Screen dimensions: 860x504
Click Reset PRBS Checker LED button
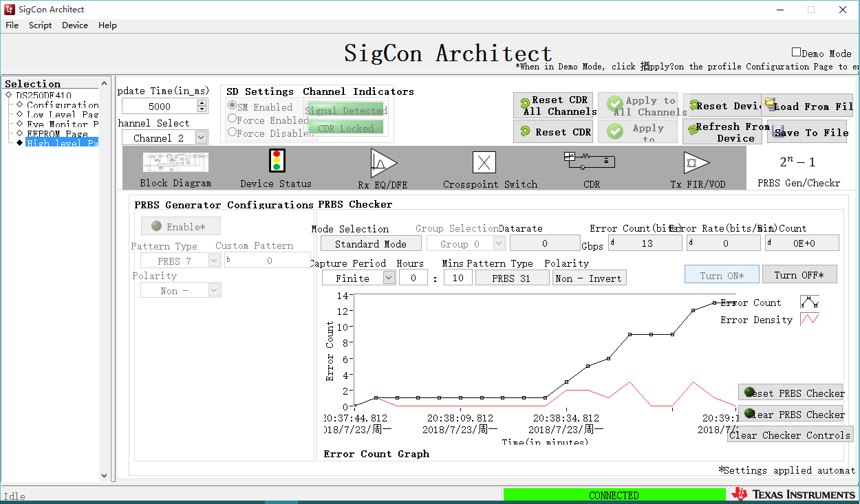[x=791, y=392]
